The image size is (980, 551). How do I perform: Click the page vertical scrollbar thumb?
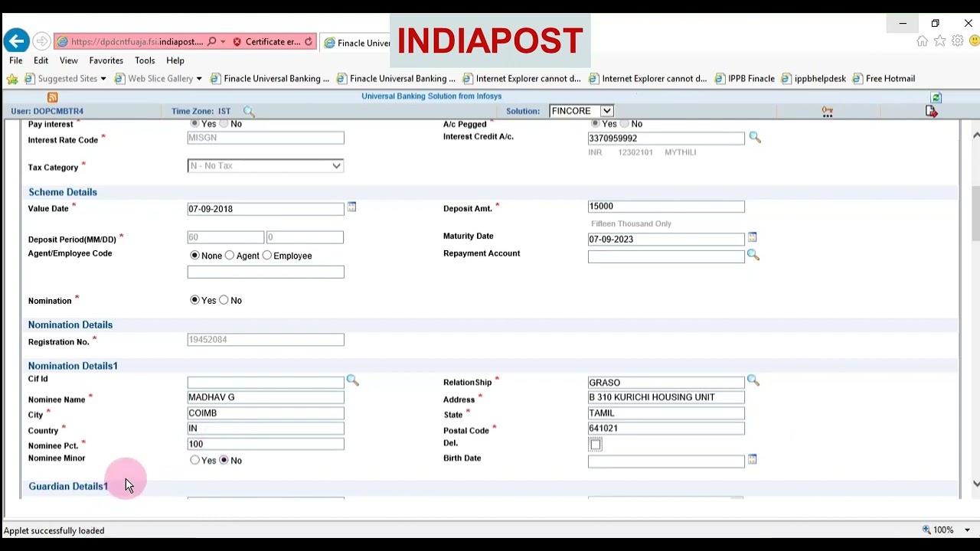[975, 214]
